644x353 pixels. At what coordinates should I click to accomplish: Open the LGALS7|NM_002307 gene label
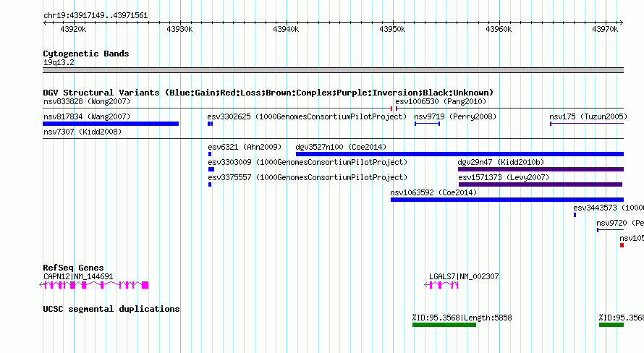tap(464, 276)
